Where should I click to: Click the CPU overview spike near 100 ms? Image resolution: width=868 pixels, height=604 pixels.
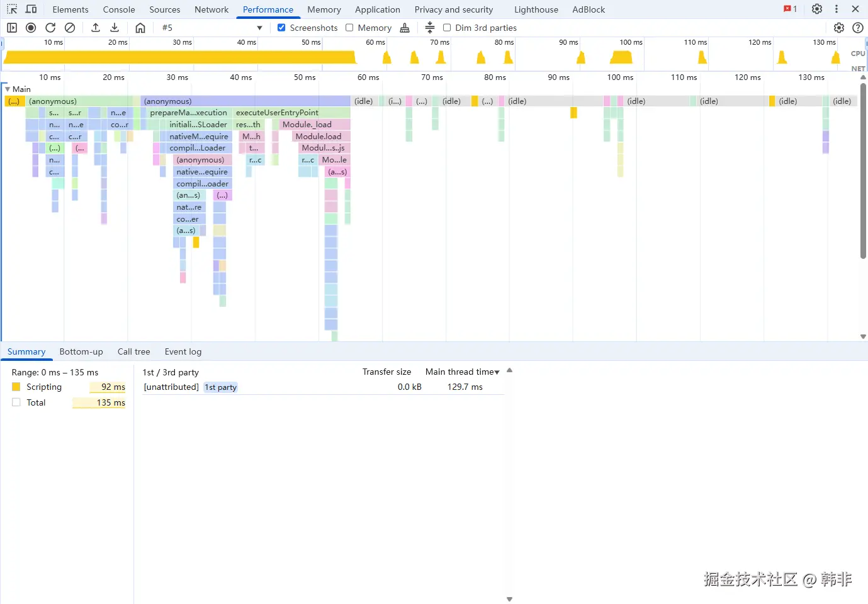pos(621,57)
